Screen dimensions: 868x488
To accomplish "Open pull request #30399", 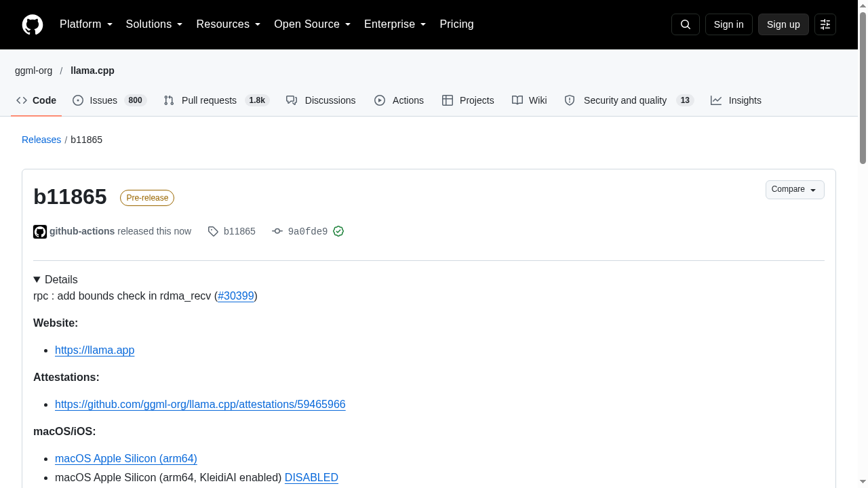I will point(236,296).
